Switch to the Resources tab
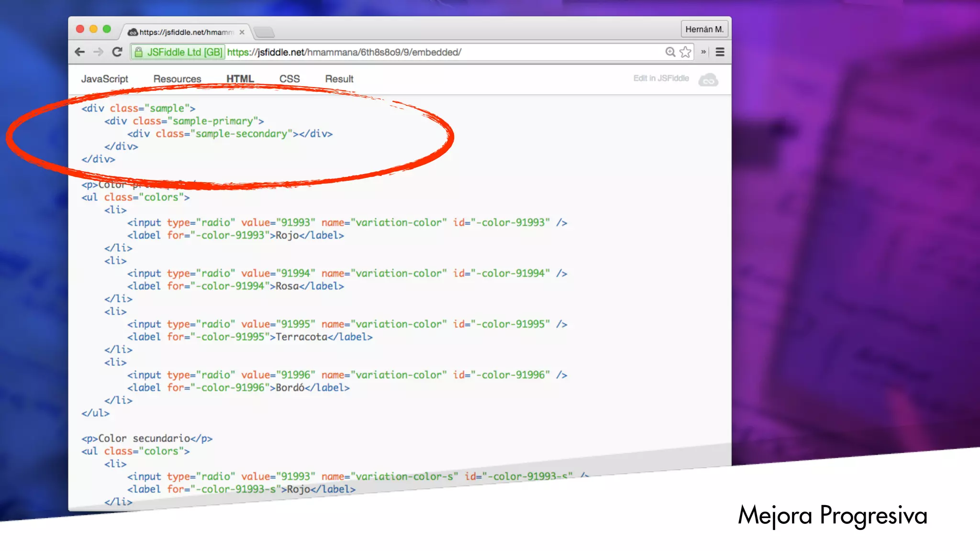This screenshot has height=551, width=980. [x=177, y=79]
